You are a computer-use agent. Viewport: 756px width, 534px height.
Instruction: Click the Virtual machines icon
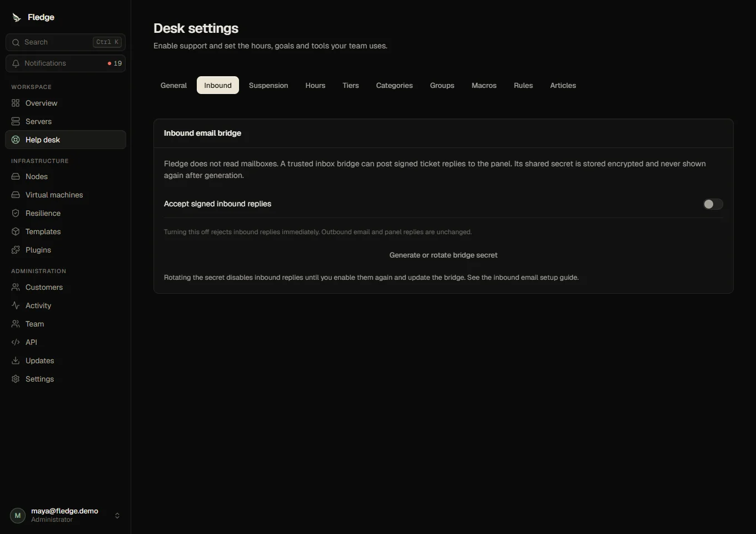(x=16, y=195)
